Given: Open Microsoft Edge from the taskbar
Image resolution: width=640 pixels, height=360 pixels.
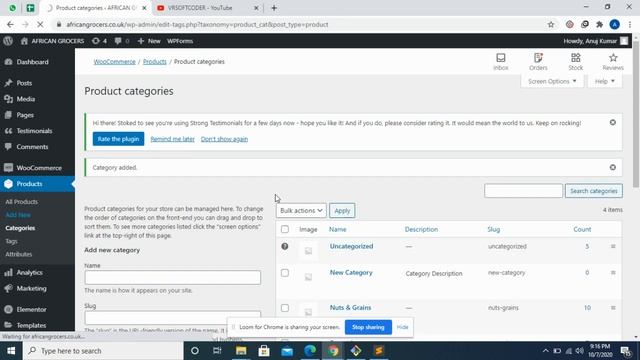Looking at the screenshot, I should click(x=310, y=351).
